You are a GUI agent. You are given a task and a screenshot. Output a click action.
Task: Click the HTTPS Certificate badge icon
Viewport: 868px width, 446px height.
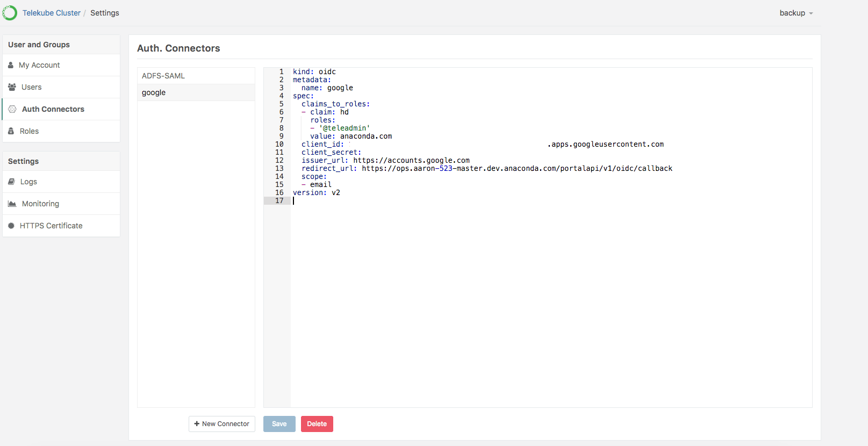pyautogui.click(x=11, y=226)
